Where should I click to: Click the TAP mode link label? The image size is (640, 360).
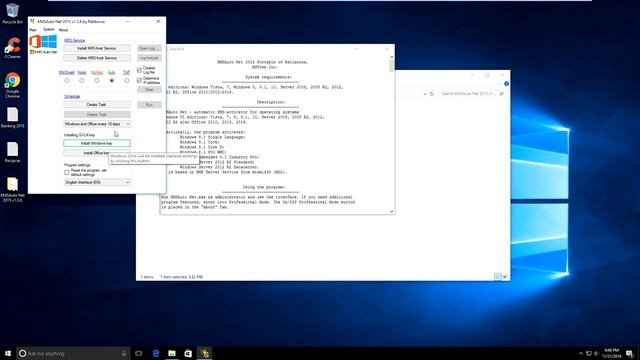tap(127, 73)
